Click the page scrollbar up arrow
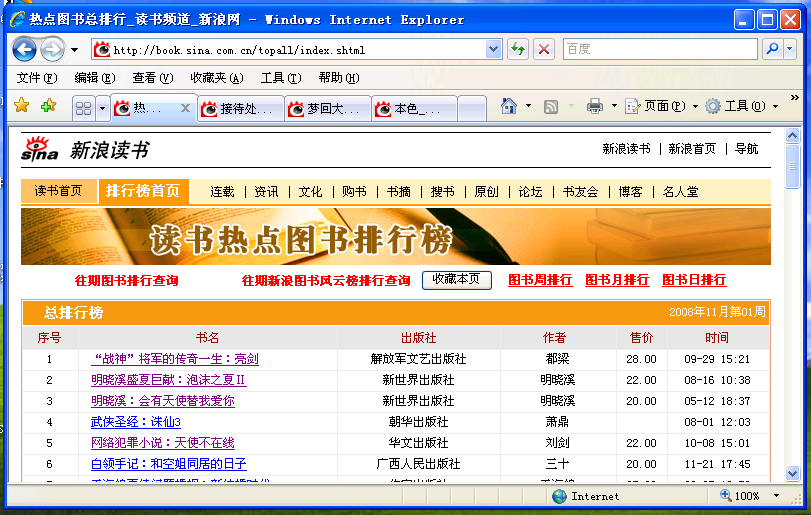 tap(792, 135)
